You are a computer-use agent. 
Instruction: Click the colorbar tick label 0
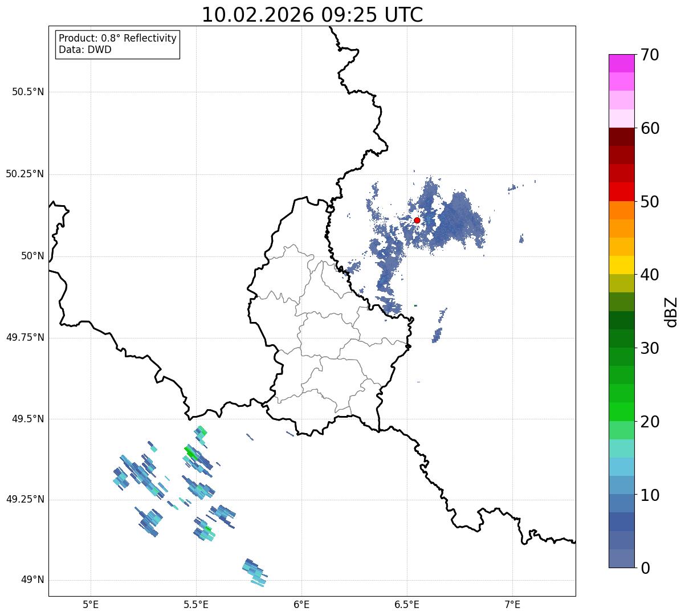645,568
